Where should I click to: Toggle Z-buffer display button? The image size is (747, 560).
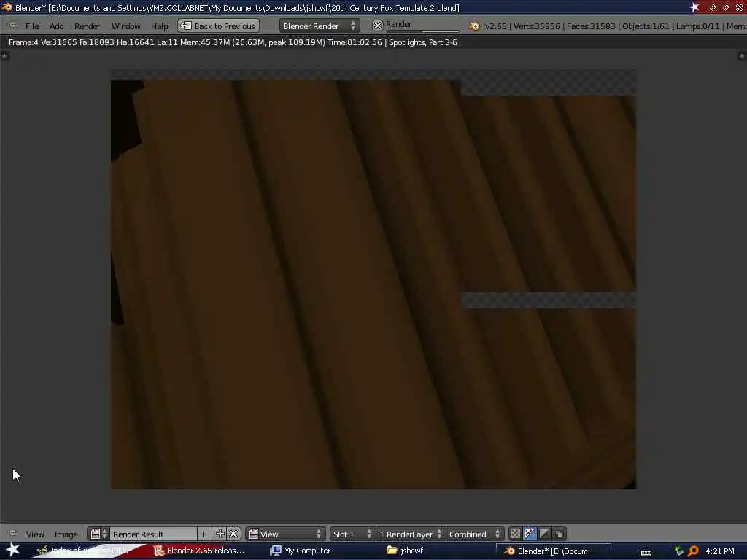click(x=560, y=534)
